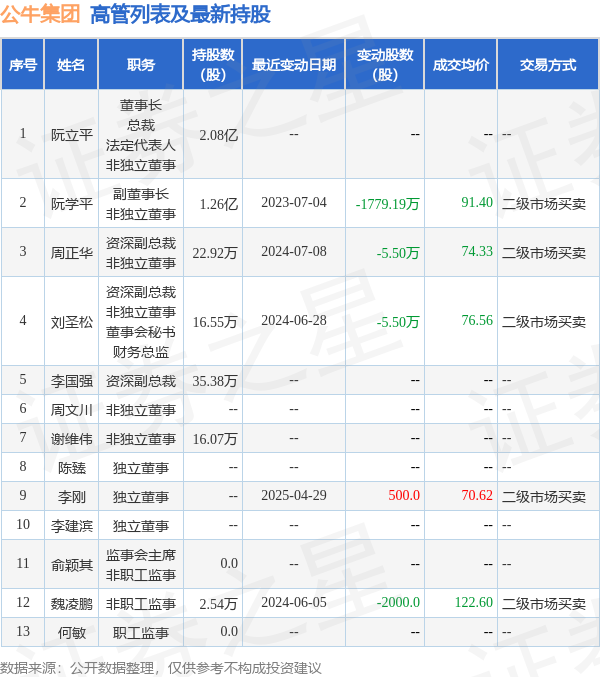Image resolution: width=600 pixels, height=677 pixels.
Task: Click the position 董事会秘书
Action: tap(141, 332)
